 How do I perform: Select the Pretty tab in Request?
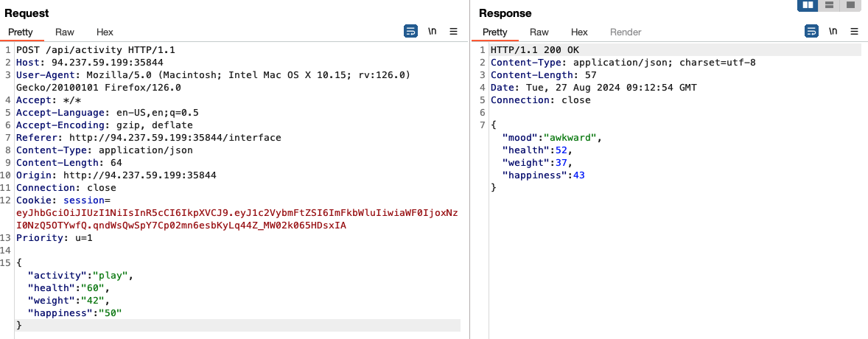point(21,32)
